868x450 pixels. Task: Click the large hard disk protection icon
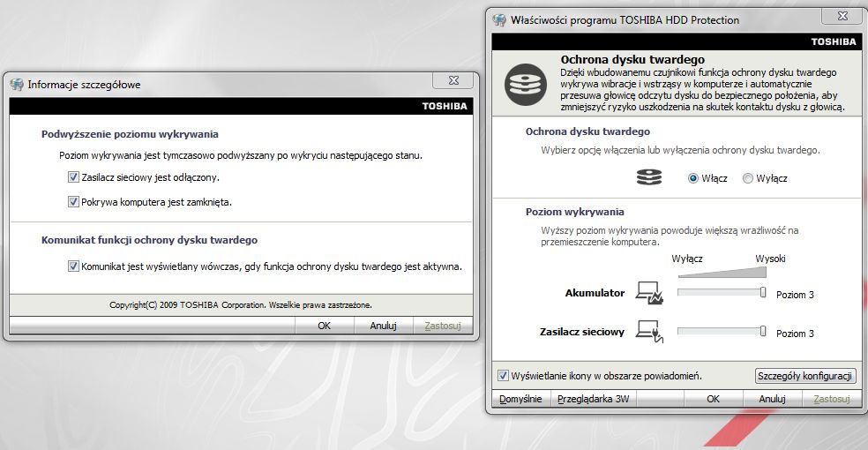tap(526, 85)
